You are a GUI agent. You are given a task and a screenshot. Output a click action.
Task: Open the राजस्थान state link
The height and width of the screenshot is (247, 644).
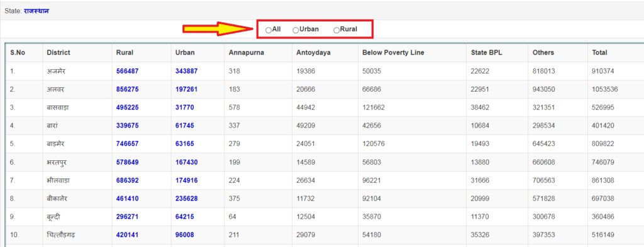[36, 11]
